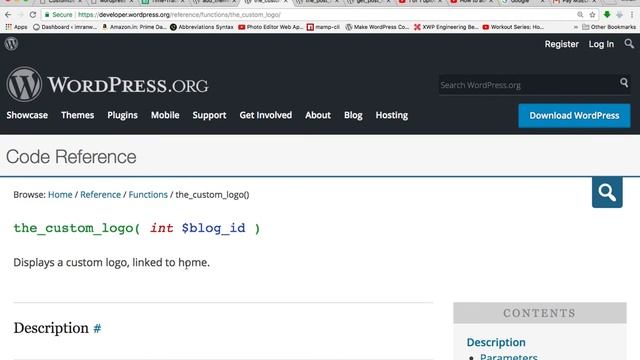
Task: Reload the page with the refresh icon
Action: pos(33,15)
